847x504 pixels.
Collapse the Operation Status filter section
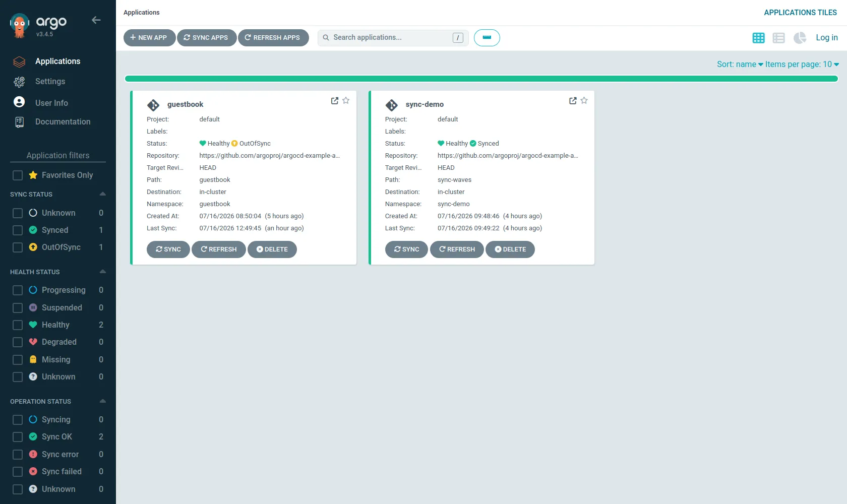tap(103, 401)
